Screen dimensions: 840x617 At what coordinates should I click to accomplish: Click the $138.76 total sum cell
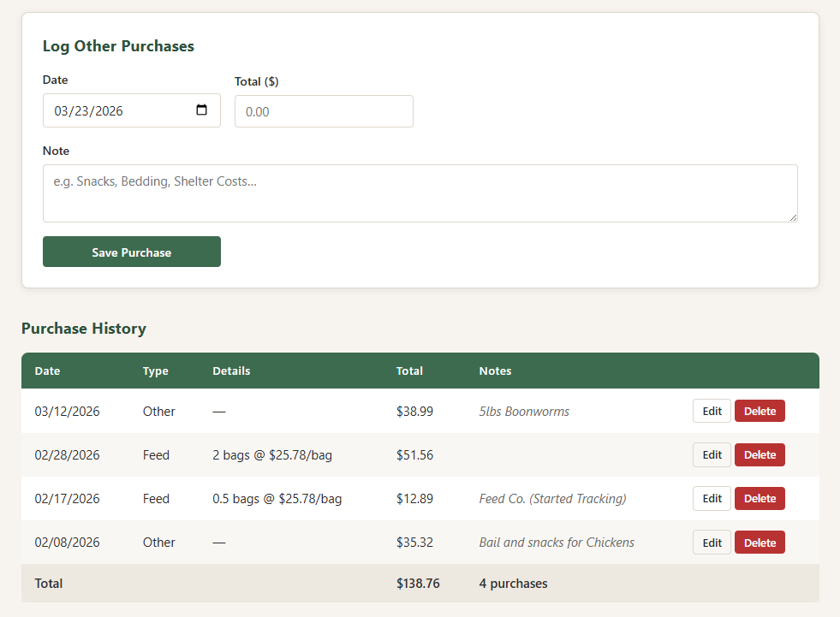coord(418,584)
